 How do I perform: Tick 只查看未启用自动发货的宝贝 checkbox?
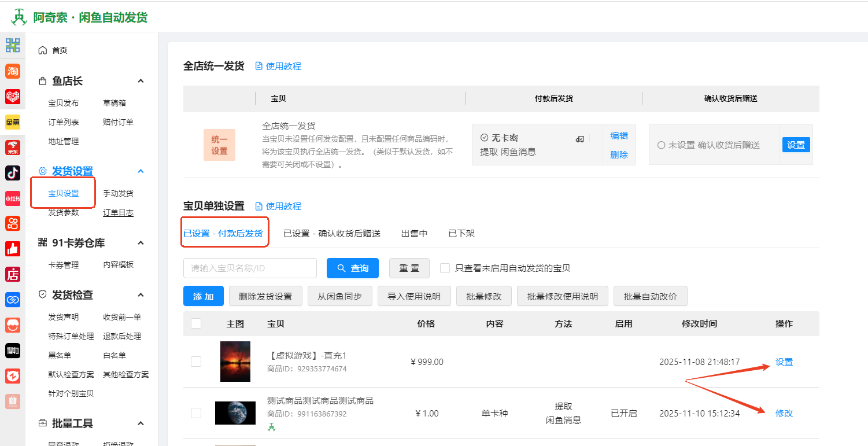pos(445,268)
